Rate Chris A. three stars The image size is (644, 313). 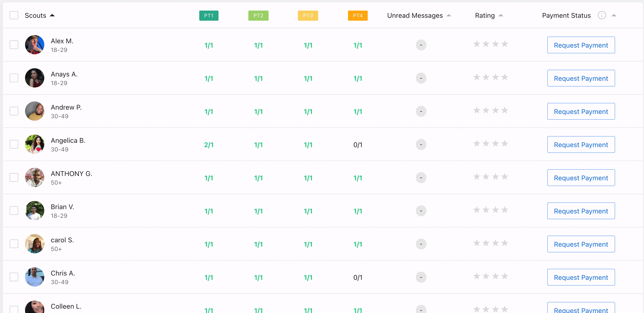point(496,276)
